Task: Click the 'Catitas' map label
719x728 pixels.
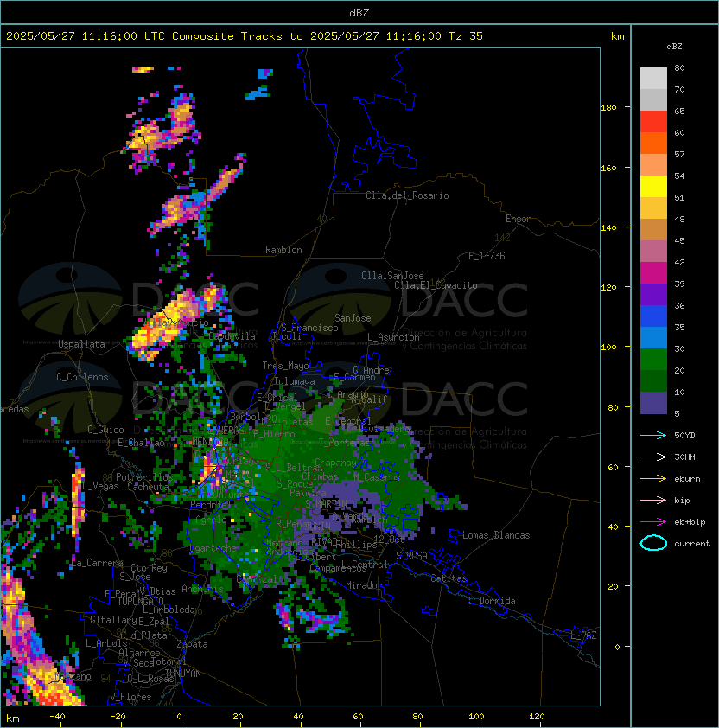Action: tap(449, 578)
